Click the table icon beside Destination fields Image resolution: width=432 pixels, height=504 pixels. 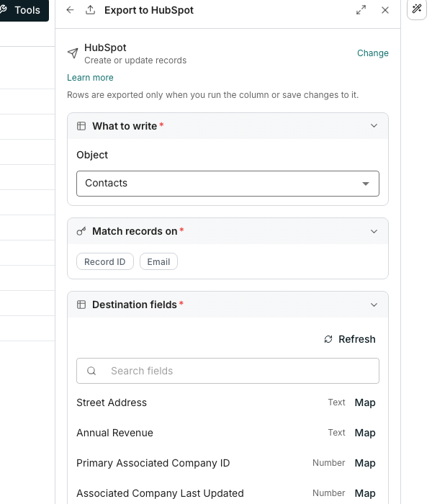click(x=81, y=305)
